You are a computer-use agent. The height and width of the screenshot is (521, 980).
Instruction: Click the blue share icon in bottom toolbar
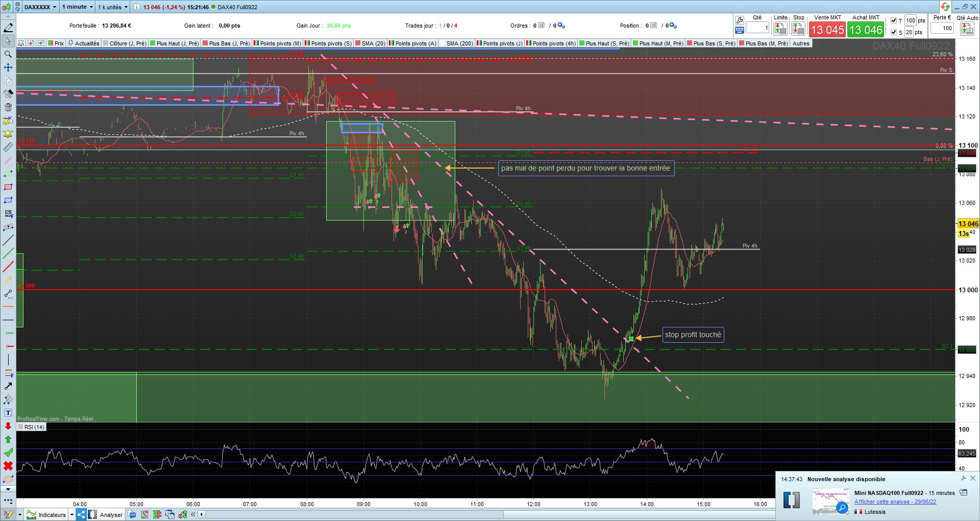pyautogui.click(x=81, y=514)
